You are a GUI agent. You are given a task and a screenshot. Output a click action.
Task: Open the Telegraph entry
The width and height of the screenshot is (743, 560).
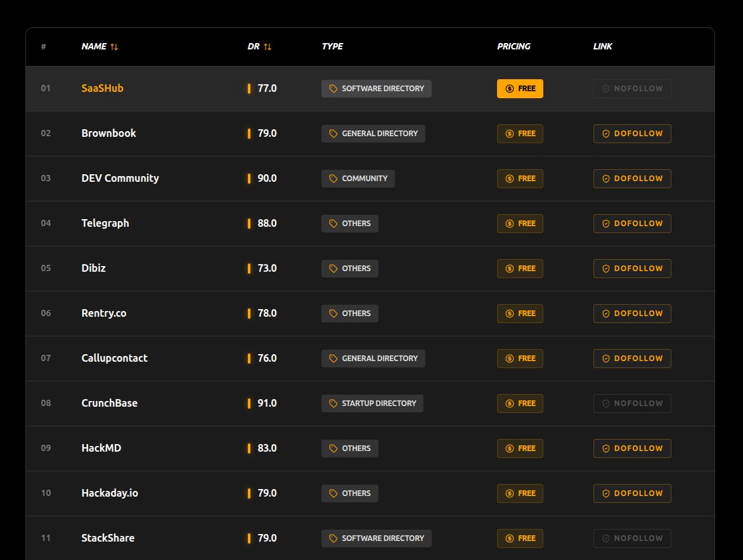click(x=105, y=223)
